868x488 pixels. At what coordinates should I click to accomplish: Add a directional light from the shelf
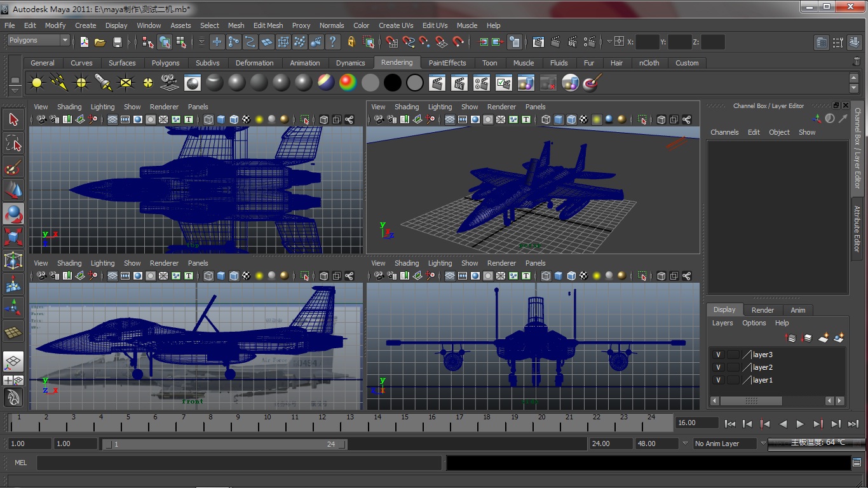(59, 83)
